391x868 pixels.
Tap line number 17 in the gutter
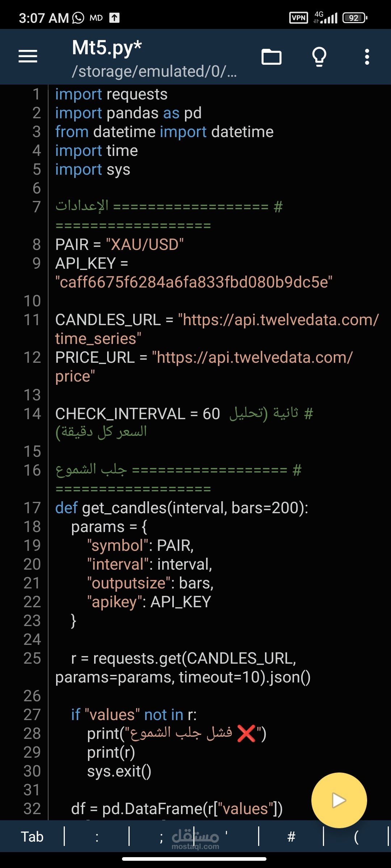tap(33, 508)
